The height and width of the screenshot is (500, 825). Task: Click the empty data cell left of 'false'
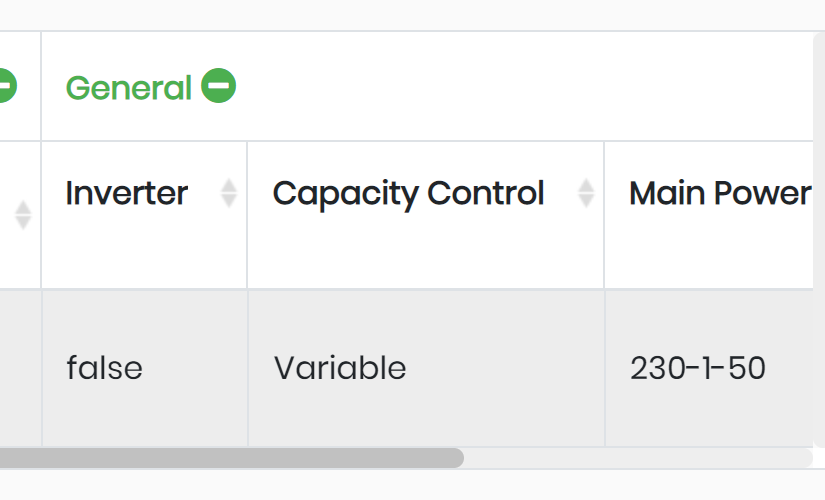[21, 368]
